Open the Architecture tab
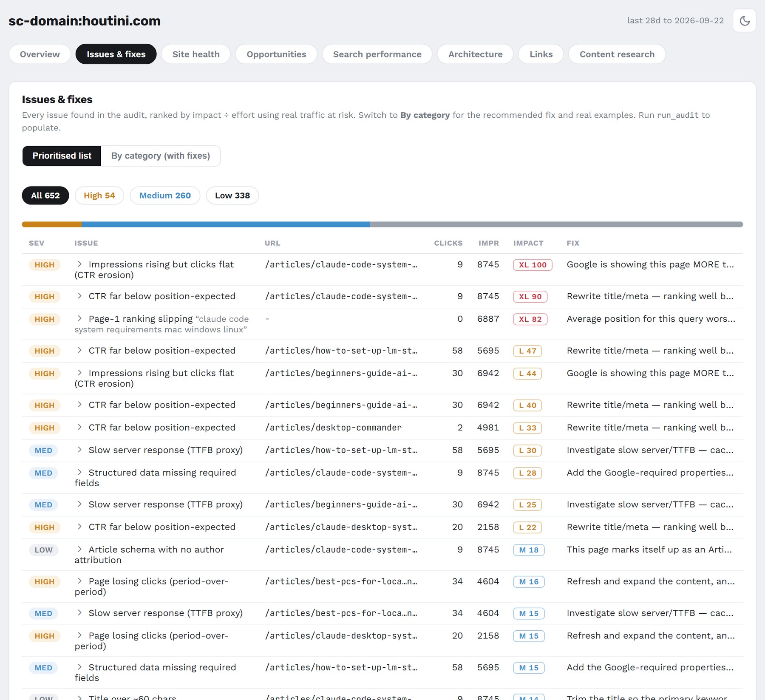The width and height of the screenshot is (765, 700). click(x=475, y=54)
